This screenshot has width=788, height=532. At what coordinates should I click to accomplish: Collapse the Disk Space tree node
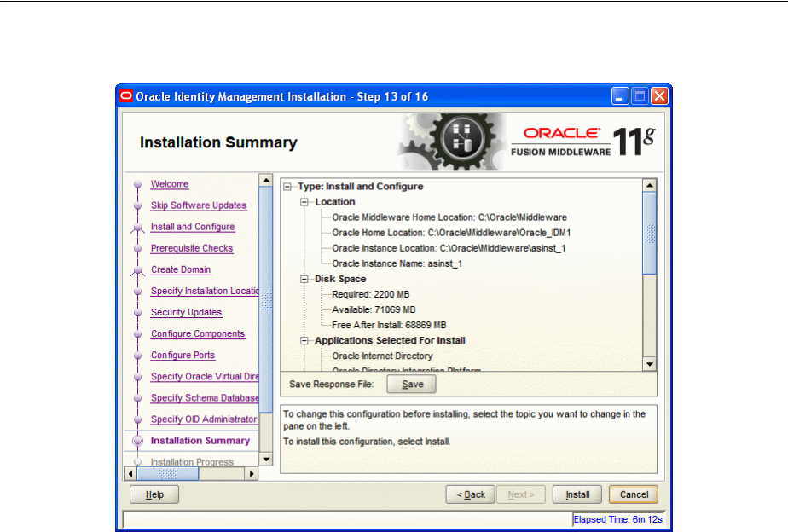point(304,280)
